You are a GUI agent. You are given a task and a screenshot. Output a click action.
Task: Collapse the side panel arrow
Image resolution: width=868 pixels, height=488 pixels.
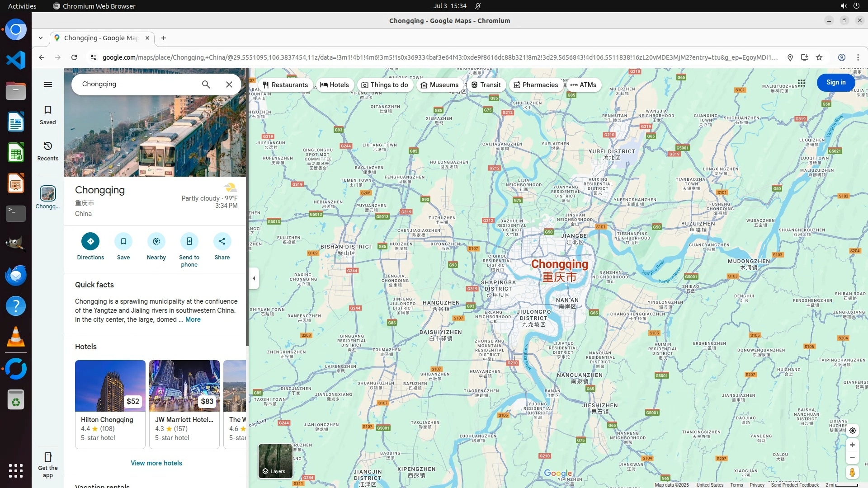click(x=254, y=278)
